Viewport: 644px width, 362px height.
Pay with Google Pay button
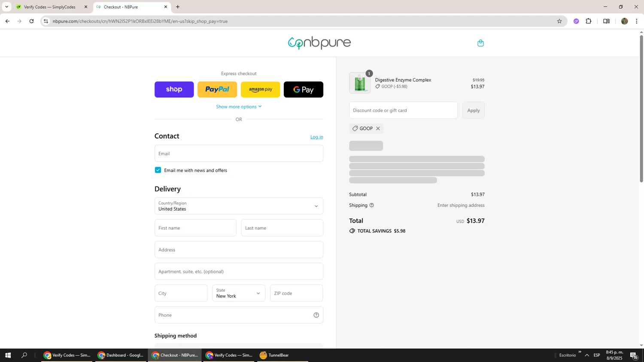coord(304,90)
